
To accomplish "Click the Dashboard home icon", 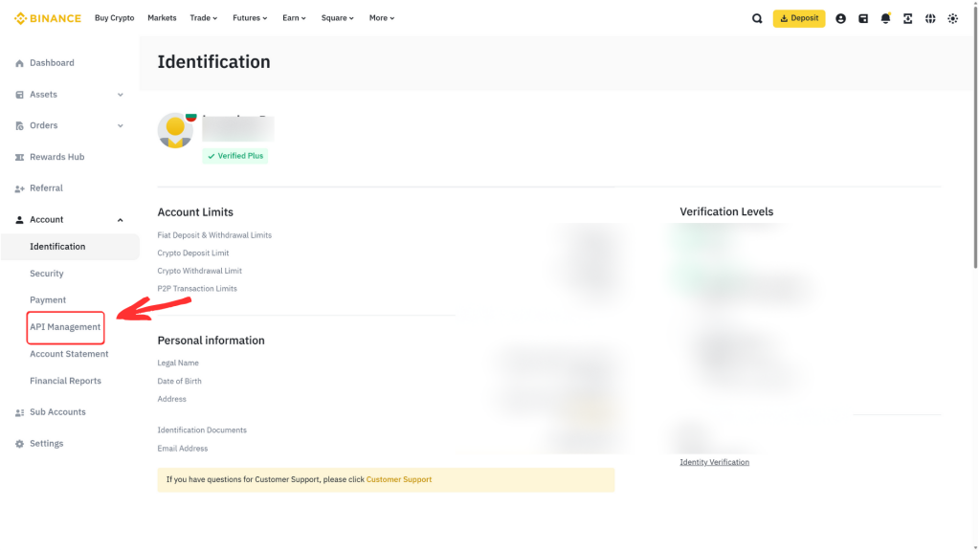I will tap(19, 63).
